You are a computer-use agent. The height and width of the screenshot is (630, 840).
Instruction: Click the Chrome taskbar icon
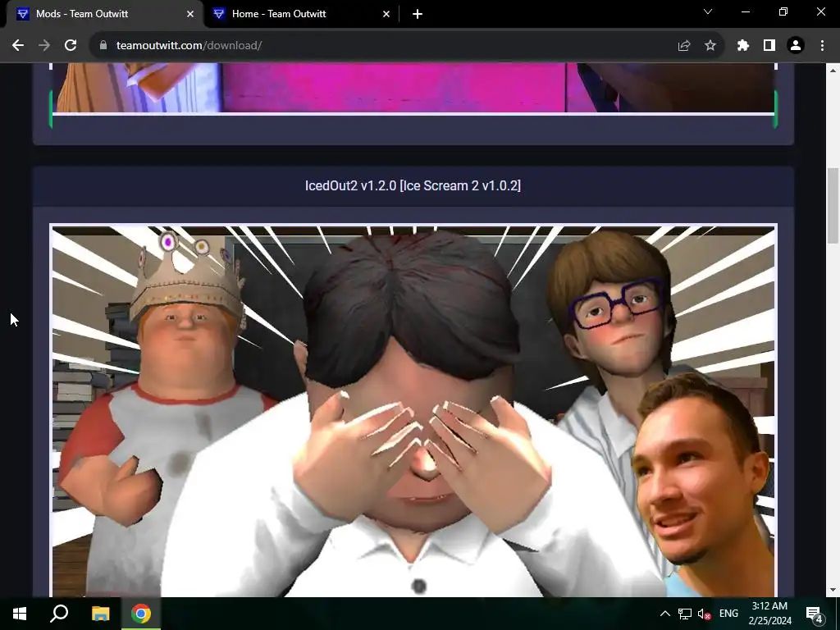click(x=141, y=614)
